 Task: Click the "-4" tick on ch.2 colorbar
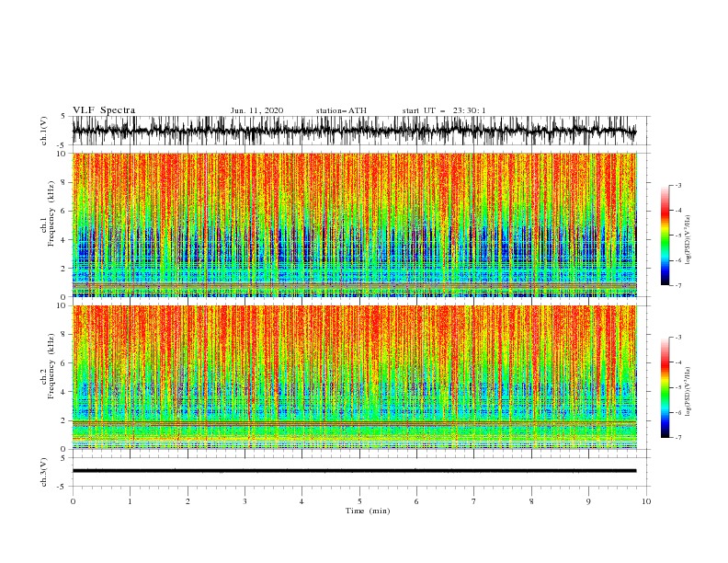678,362
